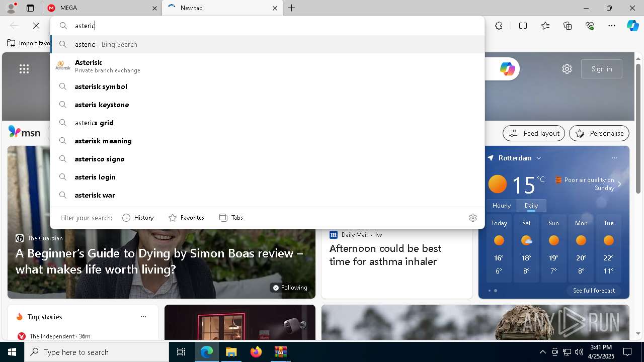Open the See full forecast link
The height and width of the screenshot is (362, 644).
(594, 291)
